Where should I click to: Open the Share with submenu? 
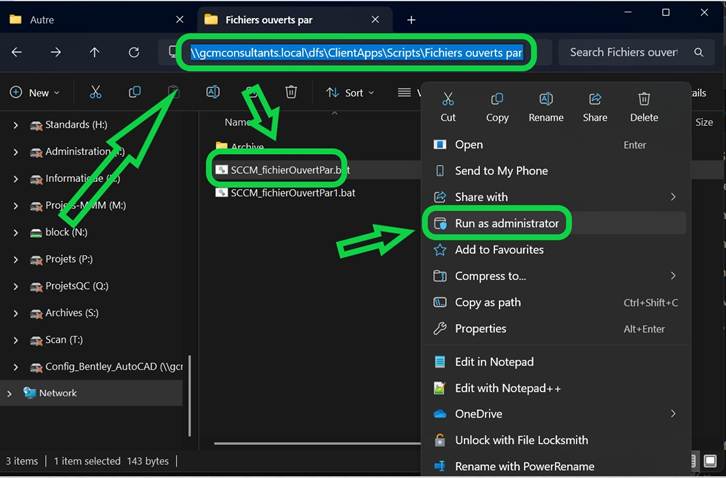tap(556, 197)
